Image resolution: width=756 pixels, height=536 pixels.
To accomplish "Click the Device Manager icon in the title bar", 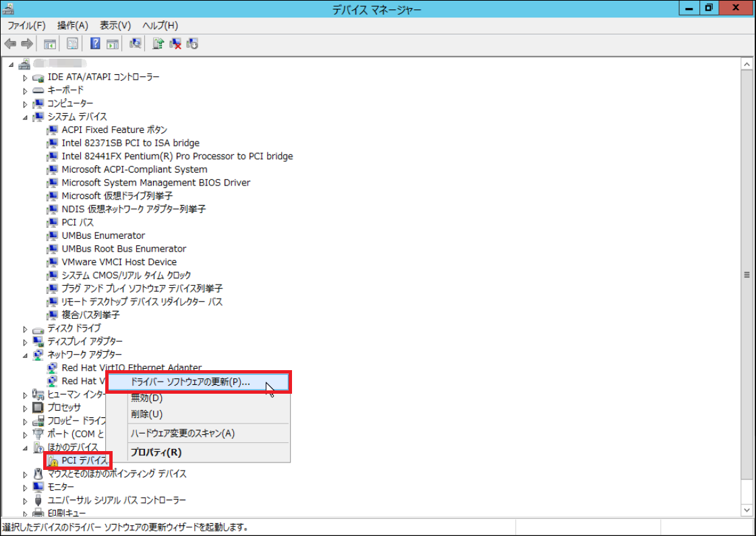I will point(8,9).
